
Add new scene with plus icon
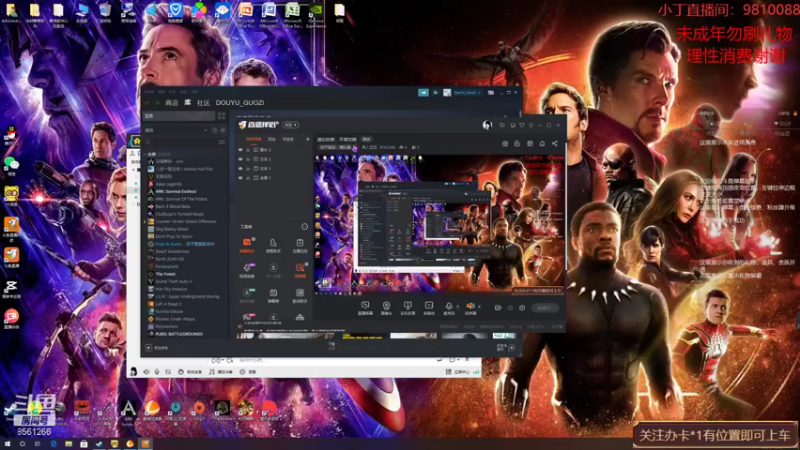307,139
